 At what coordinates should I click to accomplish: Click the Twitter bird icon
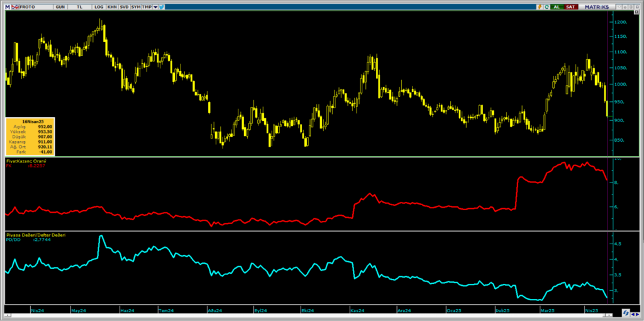162,6
